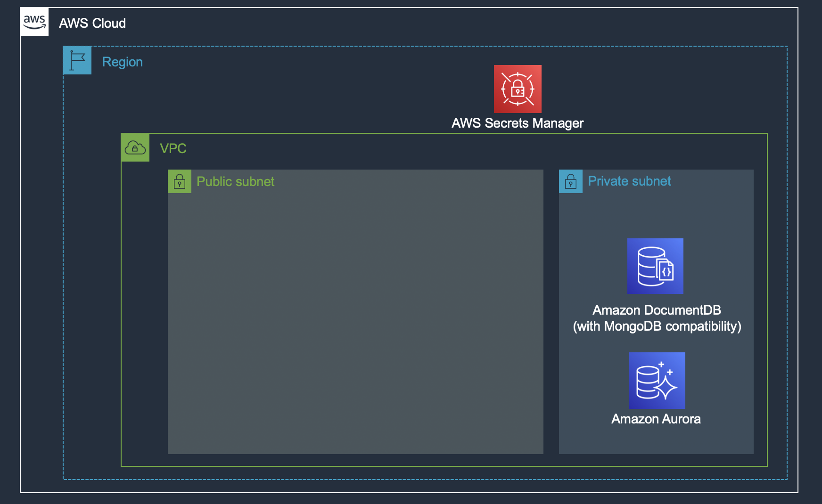
Task: Click the AWS Secrets Manager icon
Action: point(518,89)
